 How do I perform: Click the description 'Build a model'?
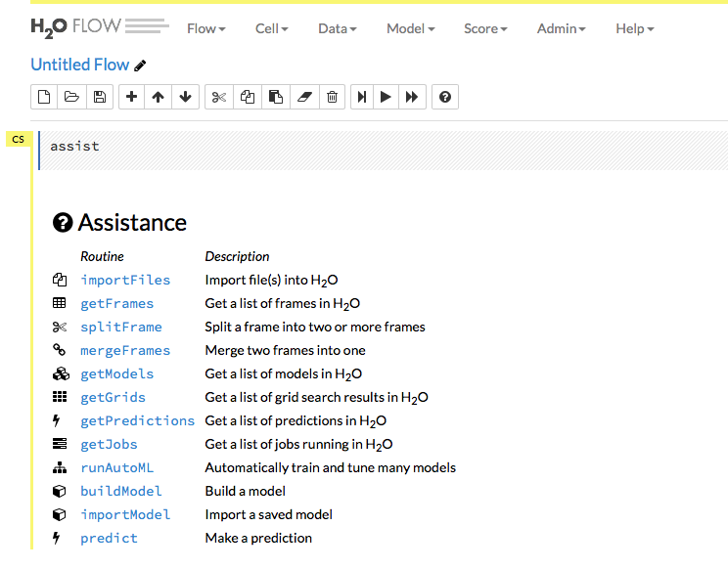coord(246,491)
